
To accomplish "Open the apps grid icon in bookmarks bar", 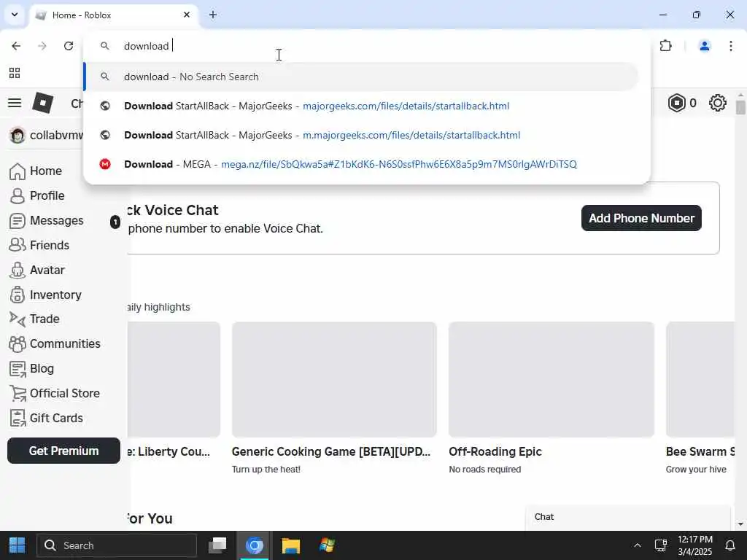I will point(15,73).
